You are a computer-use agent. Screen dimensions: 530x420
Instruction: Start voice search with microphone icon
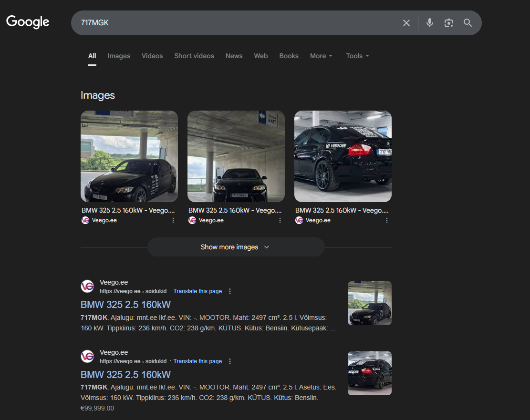point(430,23)
